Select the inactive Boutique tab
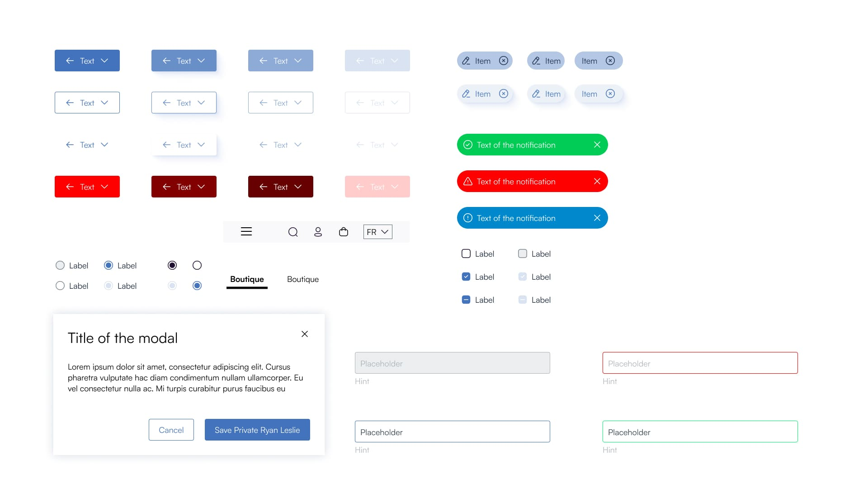 click(x=303, y=279)
